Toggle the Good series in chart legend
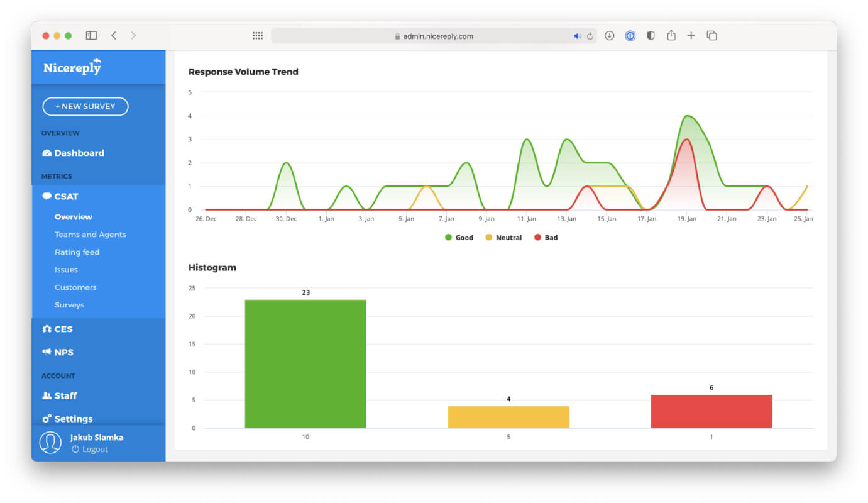This screenshot has height=503, width=868. (x=459, y=238)
